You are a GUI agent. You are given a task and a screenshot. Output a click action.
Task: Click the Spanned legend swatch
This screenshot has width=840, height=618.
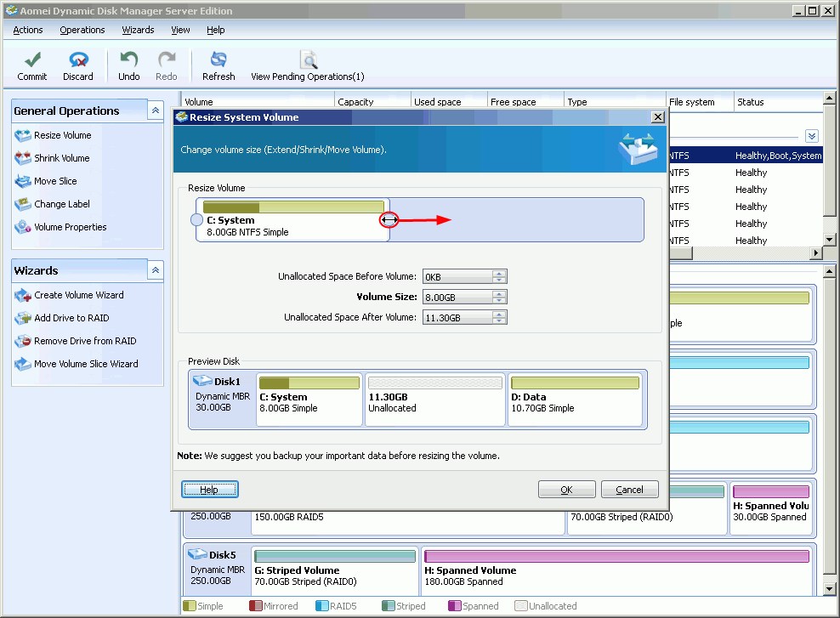point(455,606)
